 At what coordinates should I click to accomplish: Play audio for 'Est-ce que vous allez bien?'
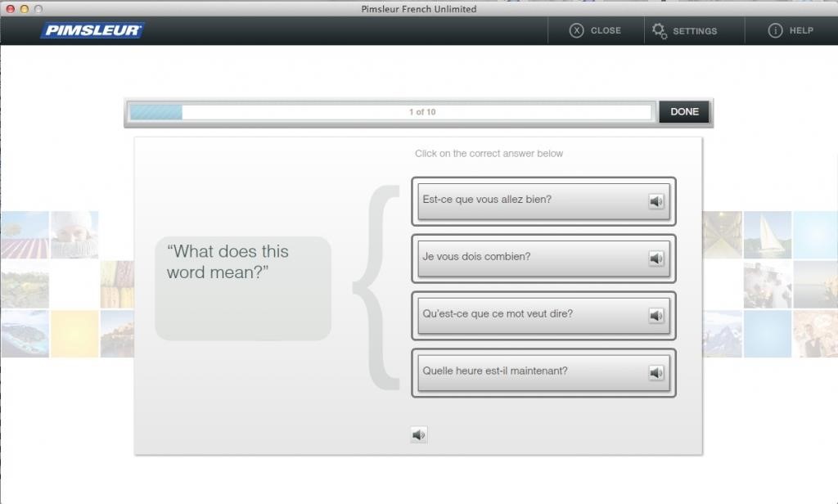pyautogui.click(x=656, y=201)
